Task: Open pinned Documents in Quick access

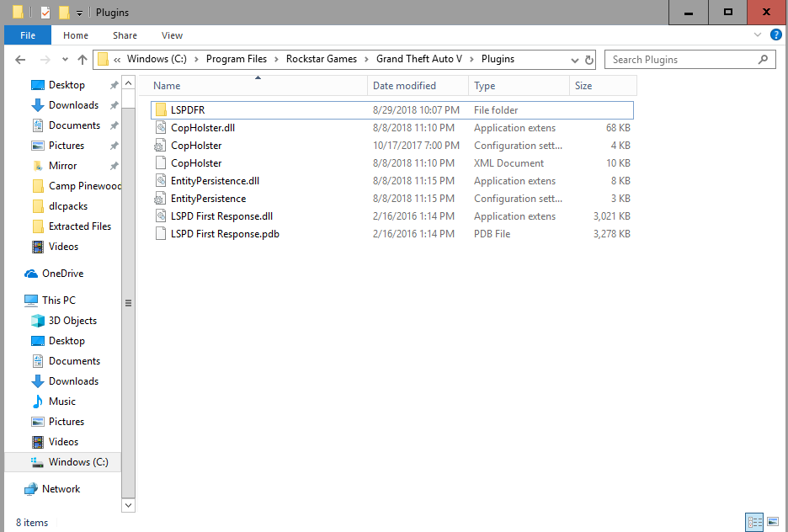Action: click(x=74, y=125)
